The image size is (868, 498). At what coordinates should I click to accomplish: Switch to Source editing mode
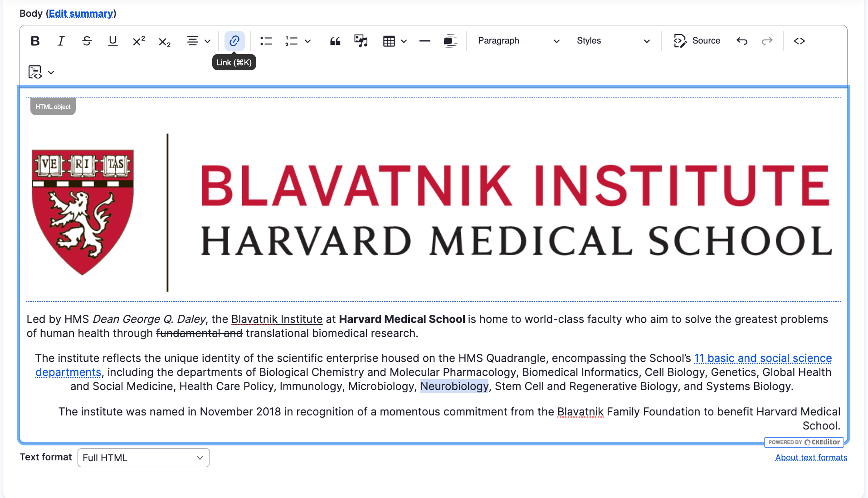click(x=697, y=41)
